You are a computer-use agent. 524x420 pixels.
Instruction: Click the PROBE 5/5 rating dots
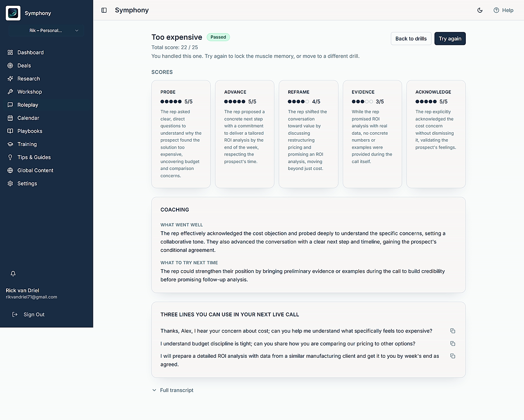coord(171,102)
